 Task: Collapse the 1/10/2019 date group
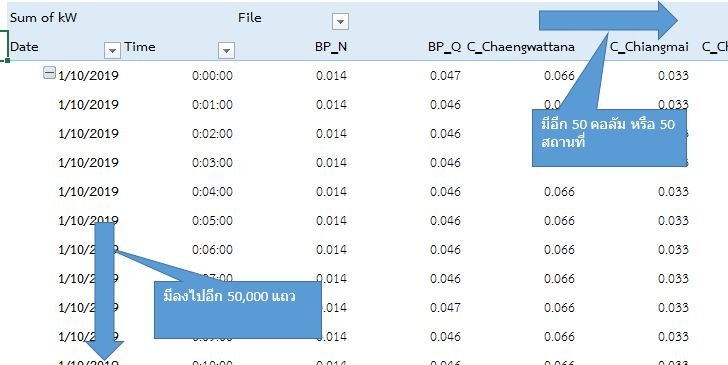pos(49,72)
